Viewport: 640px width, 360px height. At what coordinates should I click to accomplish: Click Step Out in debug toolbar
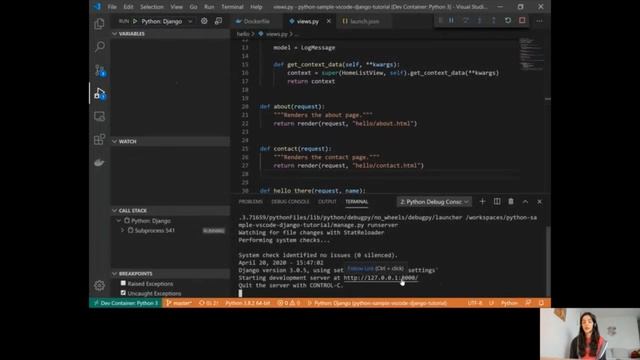[493, 20]
